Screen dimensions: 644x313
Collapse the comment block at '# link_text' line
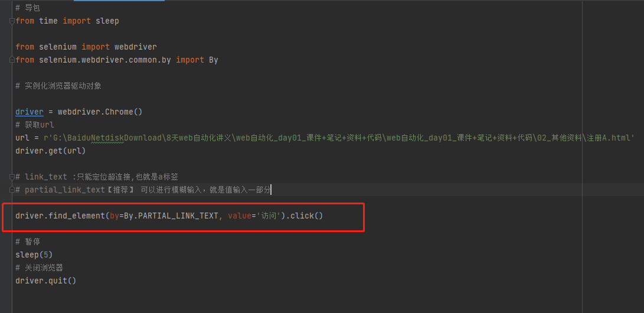click(12, 177)
